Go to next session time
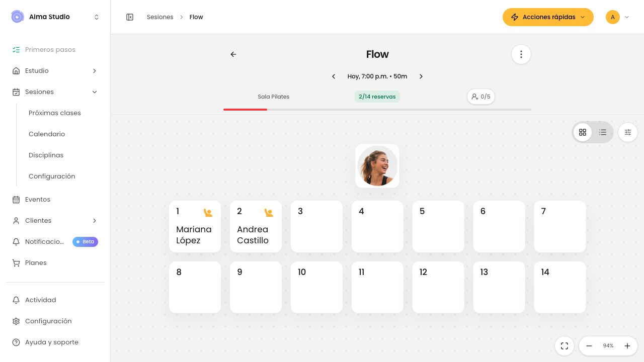The image size is (644, 362). [x=421, y=76]
